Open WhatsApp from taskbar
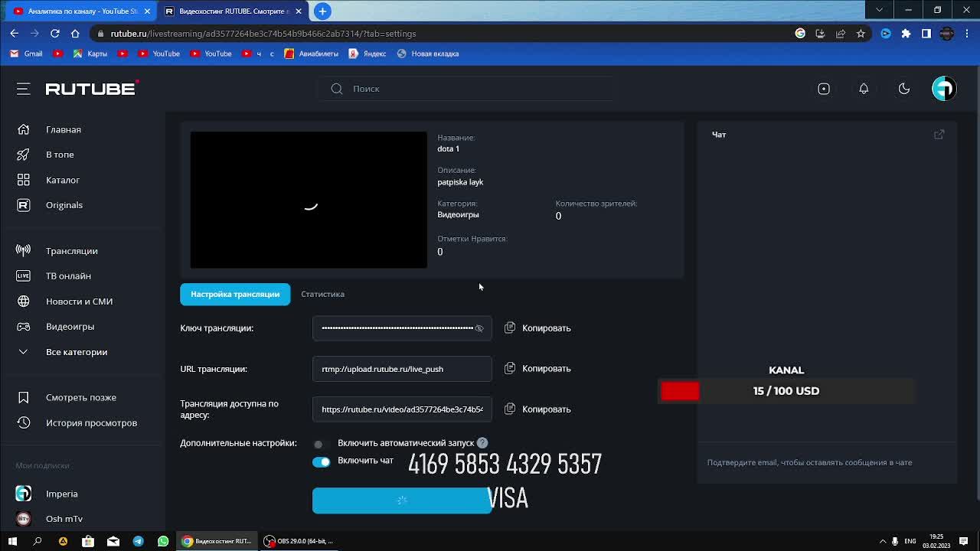This screenshot has width=980, height=551. tap(163, 541)
